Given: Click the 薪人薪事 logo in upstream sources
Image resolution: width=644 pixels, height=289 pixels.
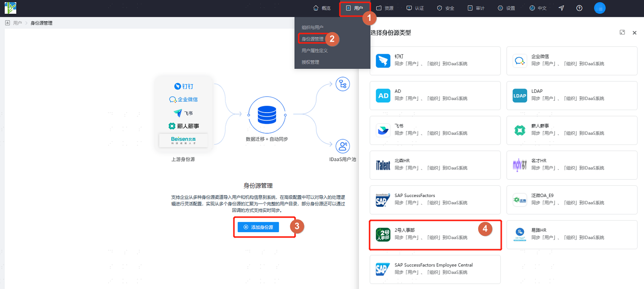Looking at the screenshot, I should 183,126.
